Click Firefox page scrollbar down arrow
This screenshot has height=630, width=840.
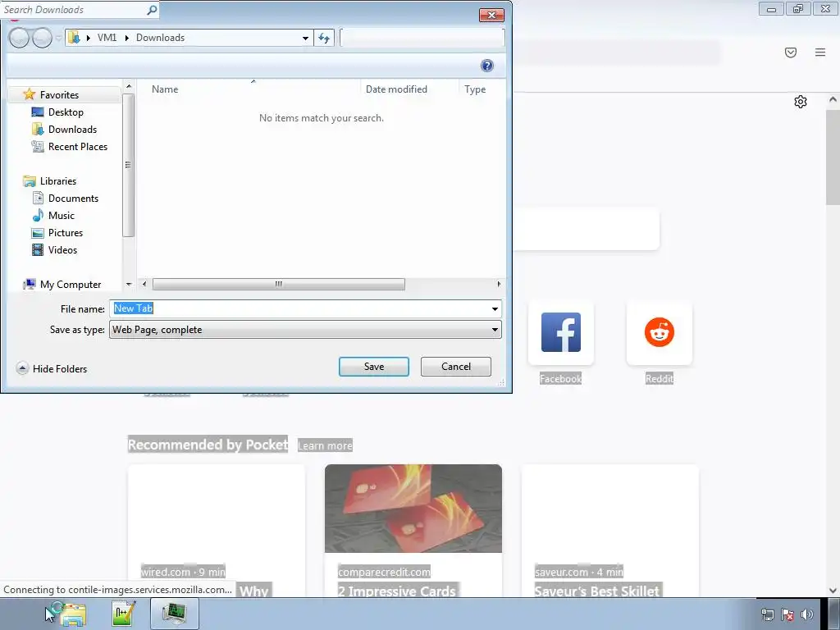(x=833, y=591)
